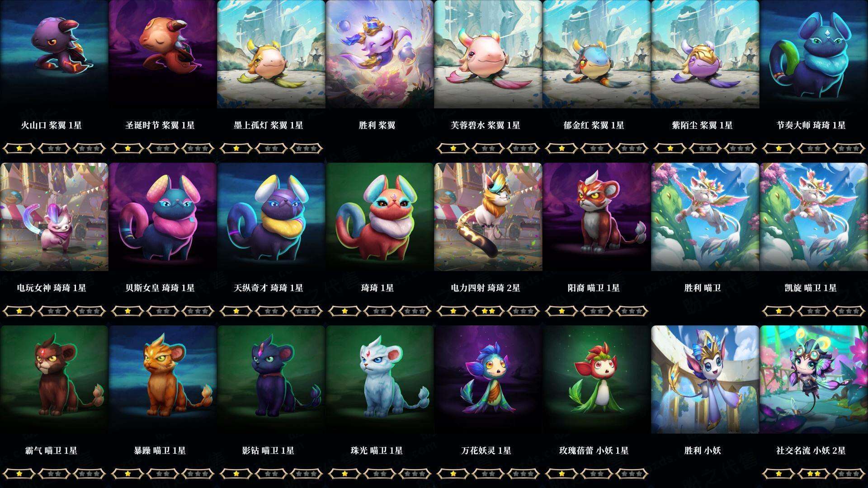This screenshot has width=868, height=488.
Task: Choose the 珠光 喵卫 white cat portrait
Action: pos(379,380)
